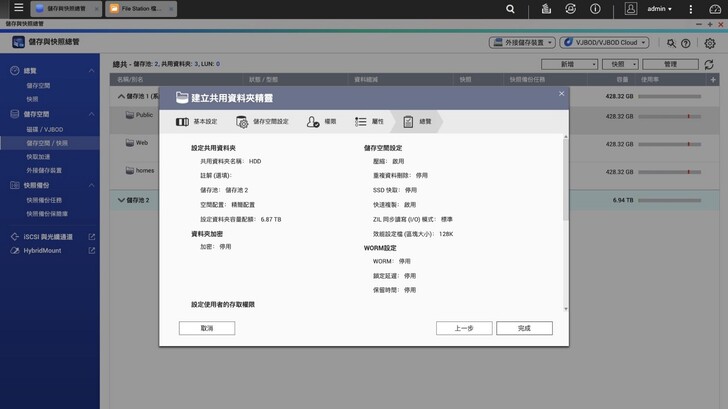Open the VJBOD/VJBOD Cloud dropdown

(604, 42)
